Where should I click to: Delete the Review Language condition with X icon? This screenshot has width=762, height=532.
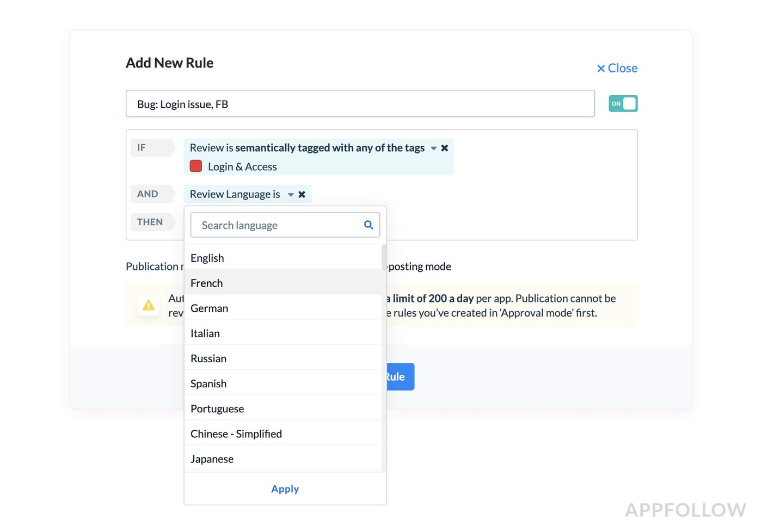302,194
